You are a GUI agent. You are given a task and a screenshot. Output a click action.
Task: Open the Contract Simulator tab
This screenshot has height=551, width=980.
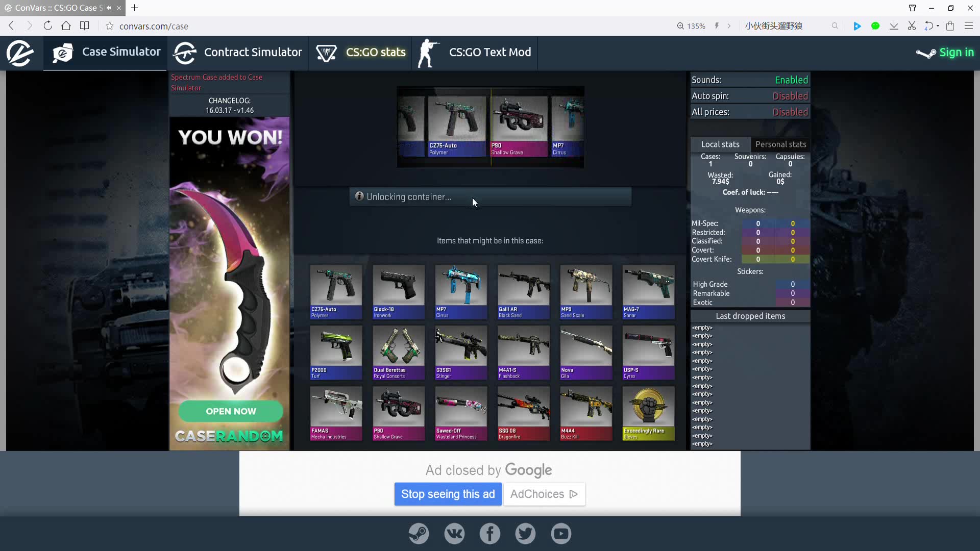tap(238, 53)
